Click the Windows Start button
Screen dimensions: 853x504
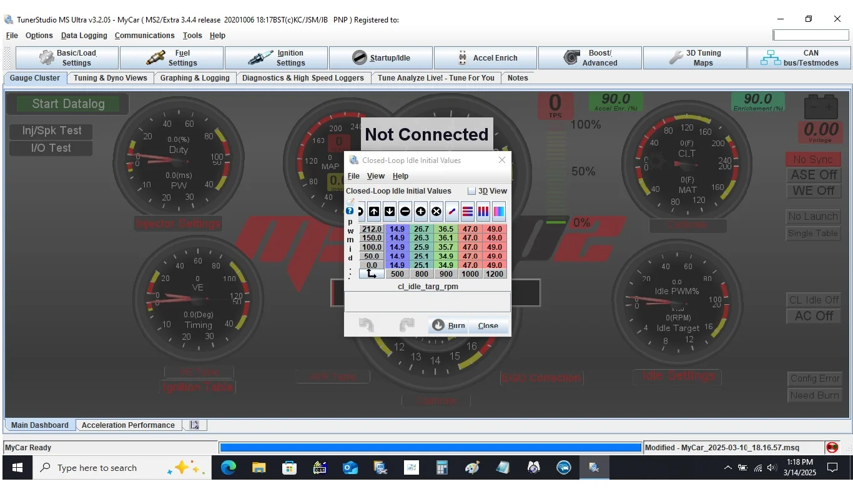(17, 468)
